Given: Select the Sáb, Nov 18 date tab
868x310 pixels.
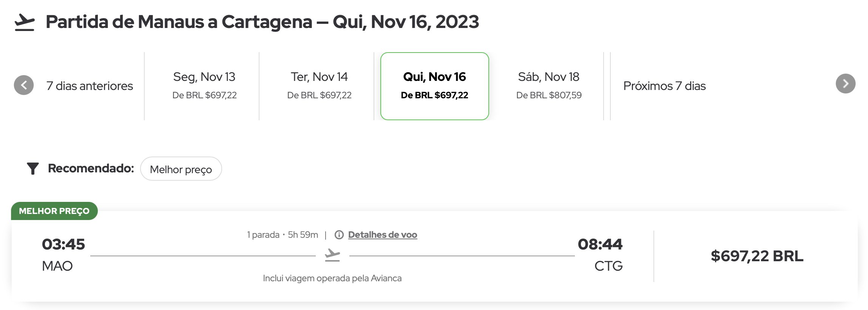Looking at the screenshot, I should 549,86.
